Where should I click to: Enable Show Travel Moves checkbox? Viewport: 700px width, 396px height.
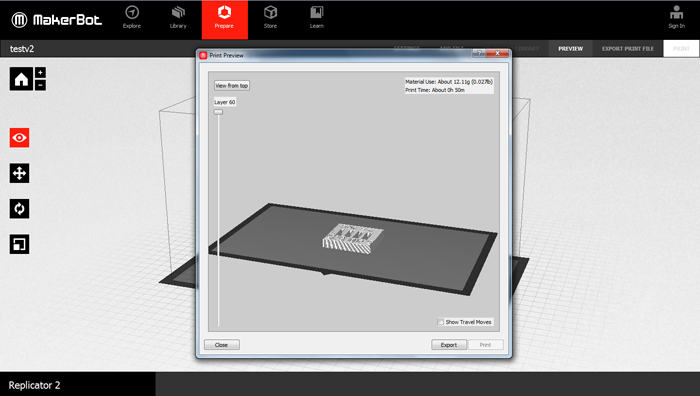tap(441, 322)
